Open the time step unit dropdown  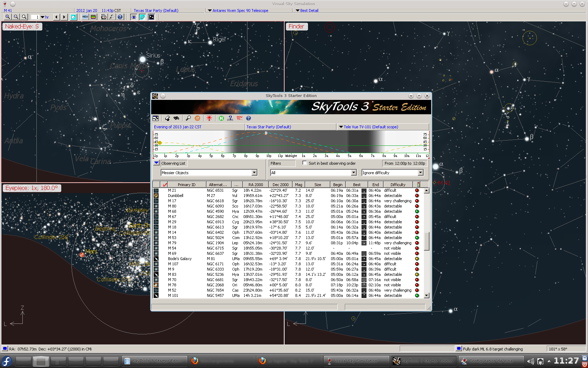coord(42,17)
